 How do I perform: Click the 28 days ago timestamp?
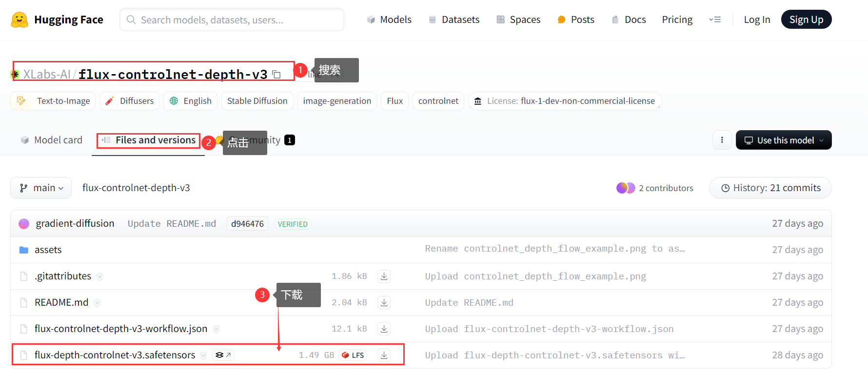point(797,355)
